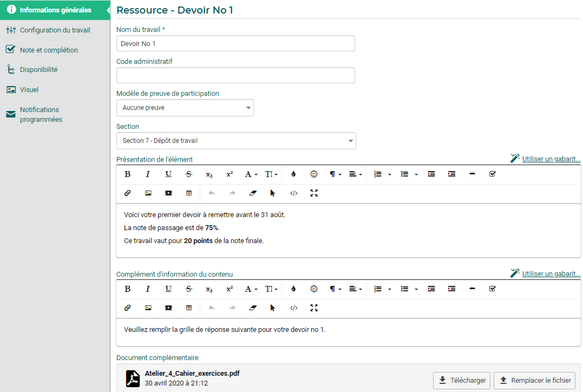Open Modèle de preuve de participation dropdown
Screen dimensions: 583x392
point(185,108)
